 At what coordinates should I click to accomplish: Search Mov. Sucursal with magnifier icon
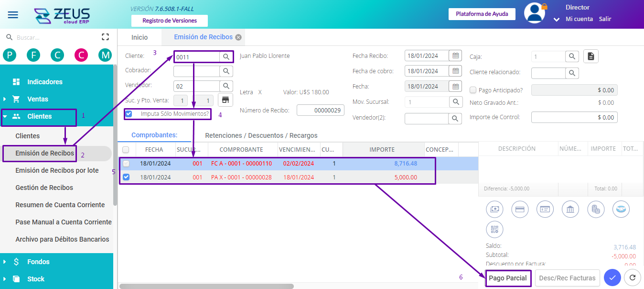click(x=456, y=102)
